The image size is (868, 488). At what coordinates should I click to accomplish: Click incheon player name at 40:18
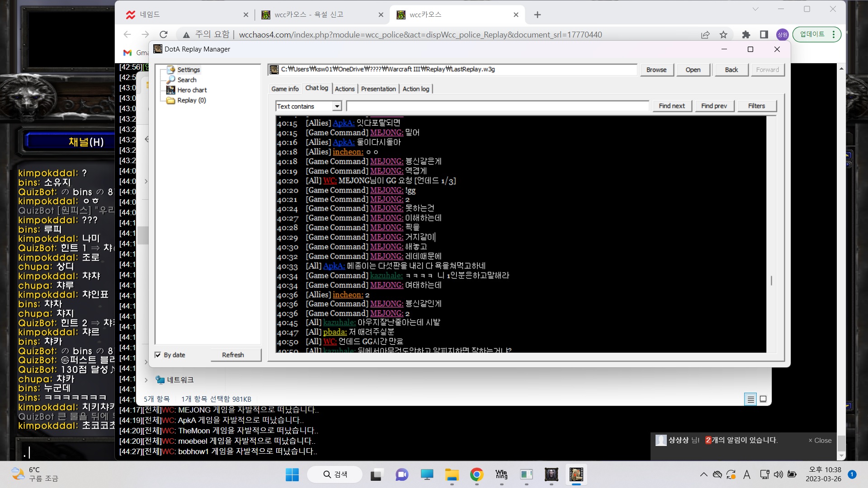click(x=348, y=152)
